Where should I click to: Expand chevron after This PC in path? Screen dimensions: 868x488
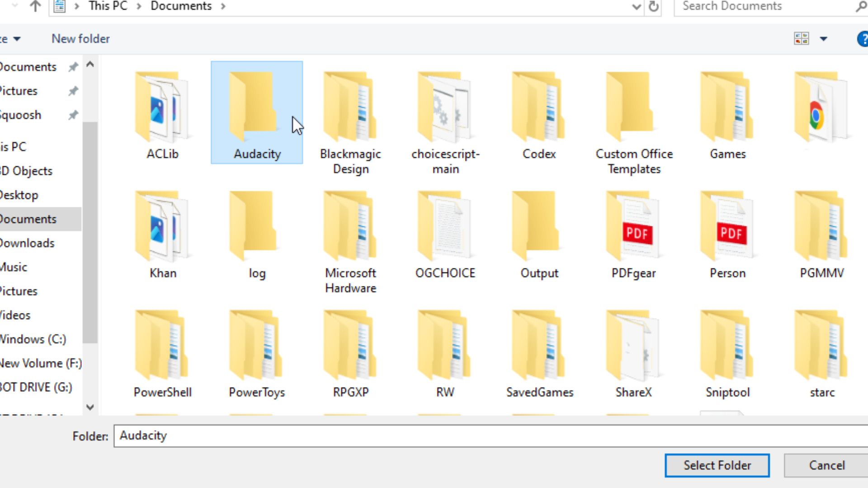(x=139, y=6)
